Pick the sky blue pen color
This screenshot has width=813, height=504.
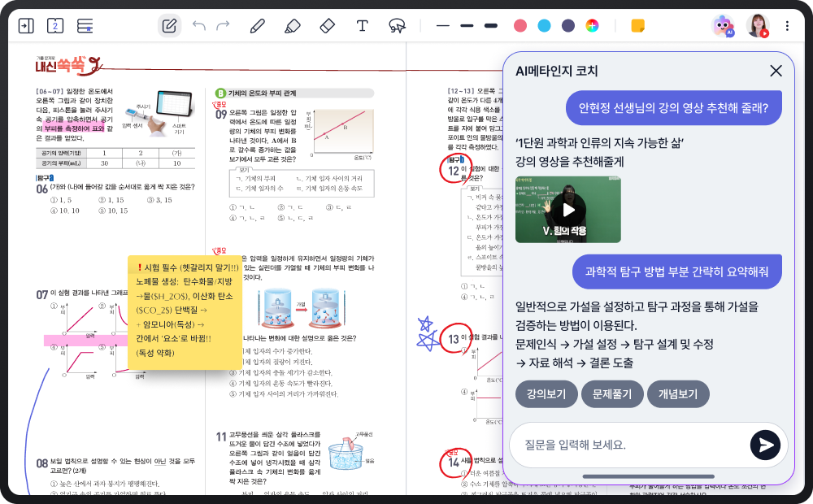(544, 25)
